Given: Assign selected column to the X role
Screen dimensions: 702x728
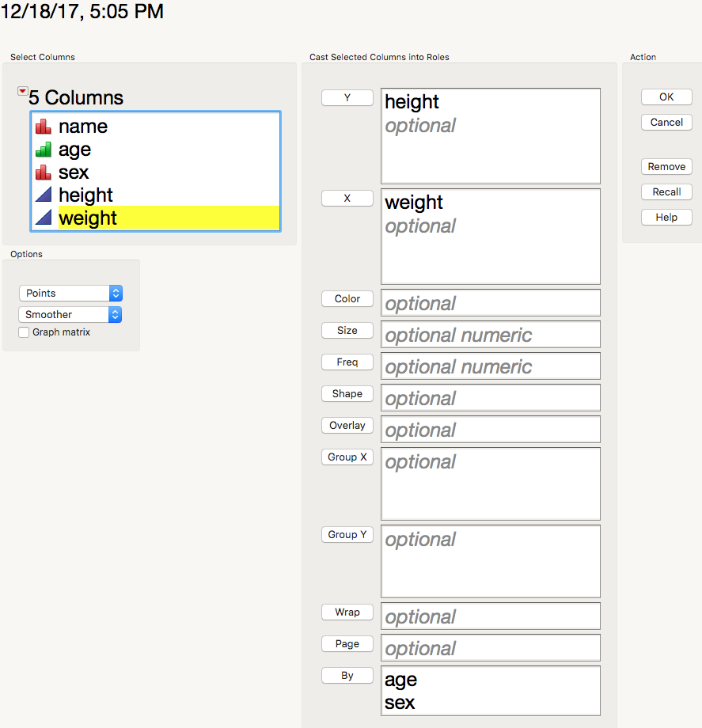Looking at the screenshot, I should pyautogui.click(x=347, y=199).
